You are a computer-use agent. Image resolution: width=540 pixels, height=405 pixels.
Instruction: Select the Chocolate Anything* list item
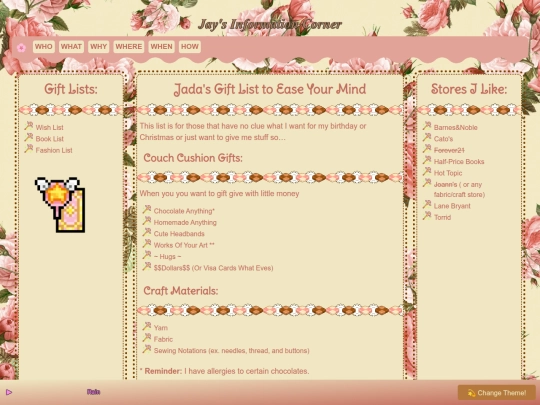point(184,211)
